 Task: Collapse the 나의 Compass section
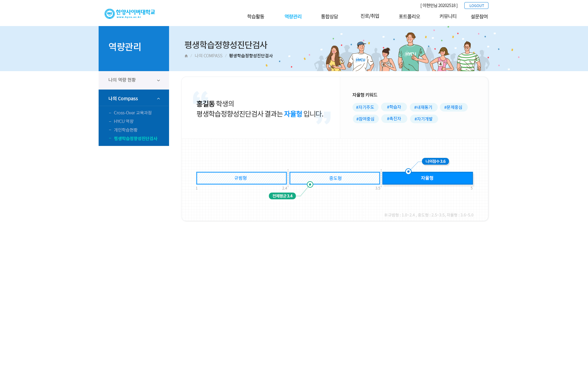(x=134, y=98)
